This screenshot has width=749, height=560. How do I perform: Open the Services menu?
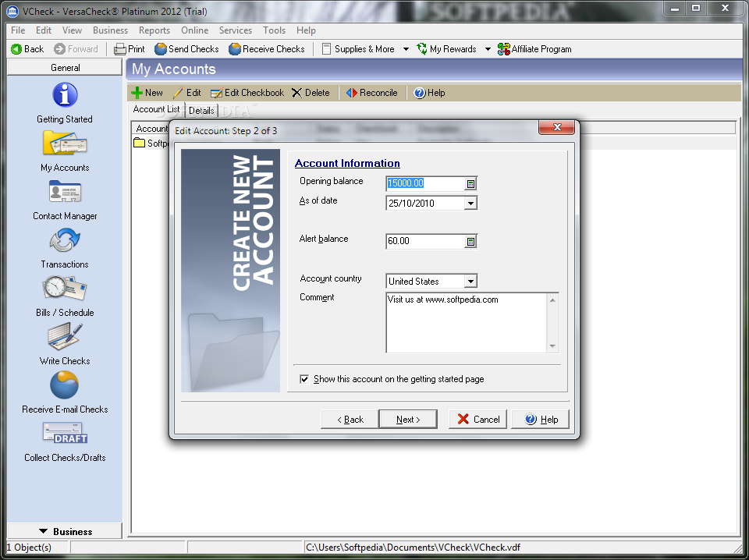236,30
